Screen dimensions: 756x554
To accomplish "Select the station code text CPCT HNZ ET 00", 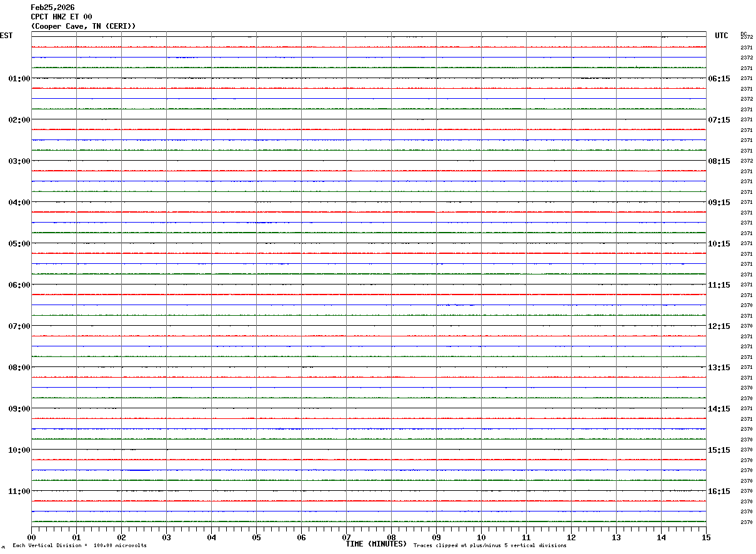I will point(61,17).
